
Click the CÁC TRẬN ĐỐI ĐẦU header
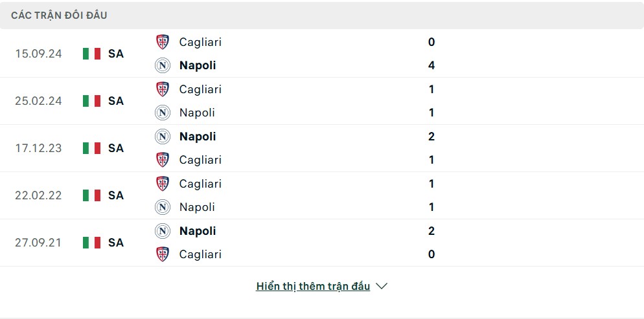(x=59, y=16)
